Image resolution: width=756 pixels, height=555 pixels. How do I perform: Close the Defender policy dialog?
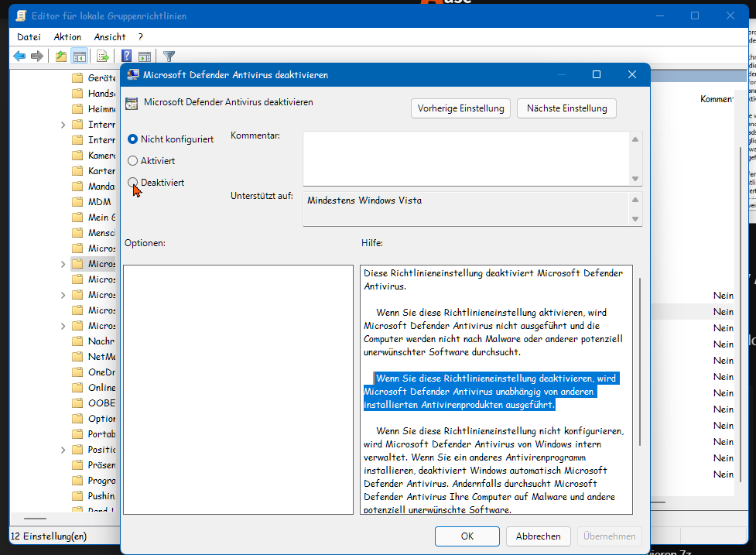coord(632,74)
